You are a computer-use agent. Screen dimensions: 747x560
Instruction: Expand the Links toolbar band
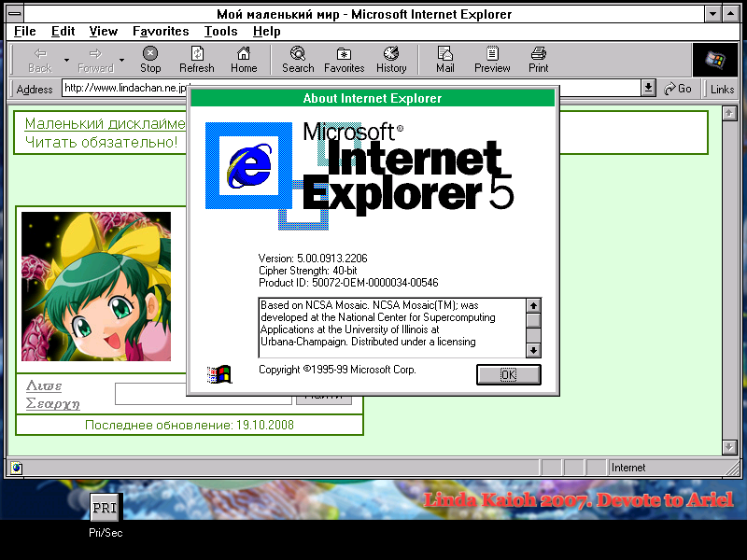pos(722,89)
